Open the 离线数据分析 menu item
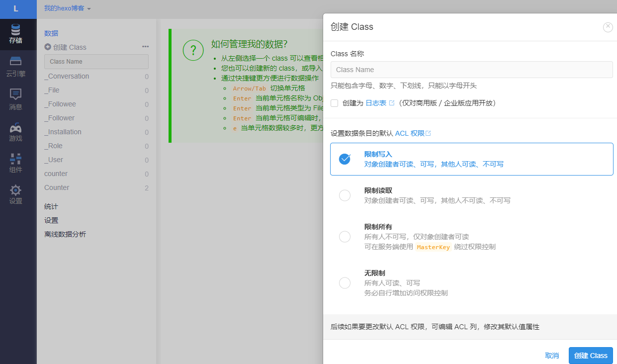 (65, 234)
